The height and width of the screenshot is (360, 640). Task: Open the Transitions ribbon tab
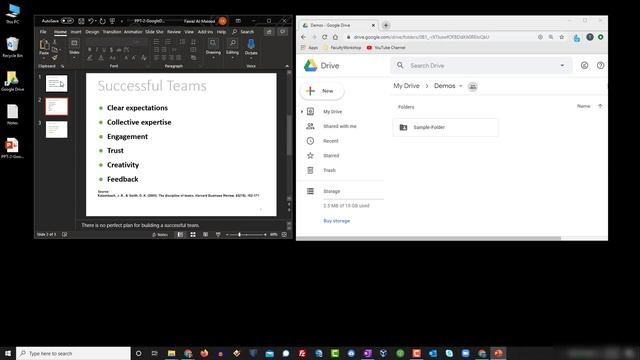pyautogui.click(x=111, y=32)
